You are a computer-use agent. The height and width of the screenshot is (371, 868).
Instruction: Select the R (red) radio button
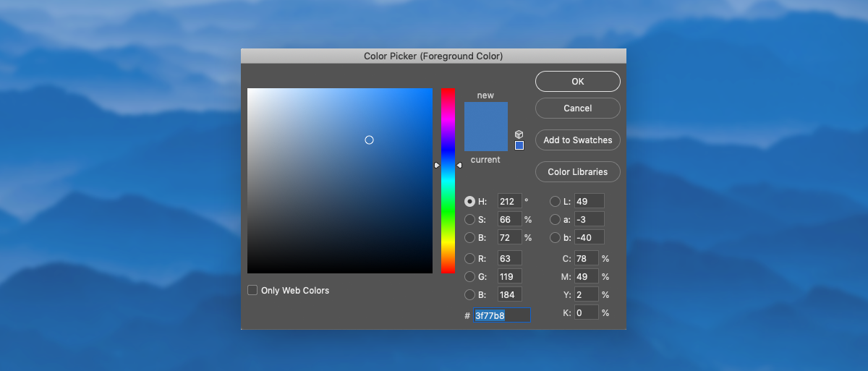(470, 258)
